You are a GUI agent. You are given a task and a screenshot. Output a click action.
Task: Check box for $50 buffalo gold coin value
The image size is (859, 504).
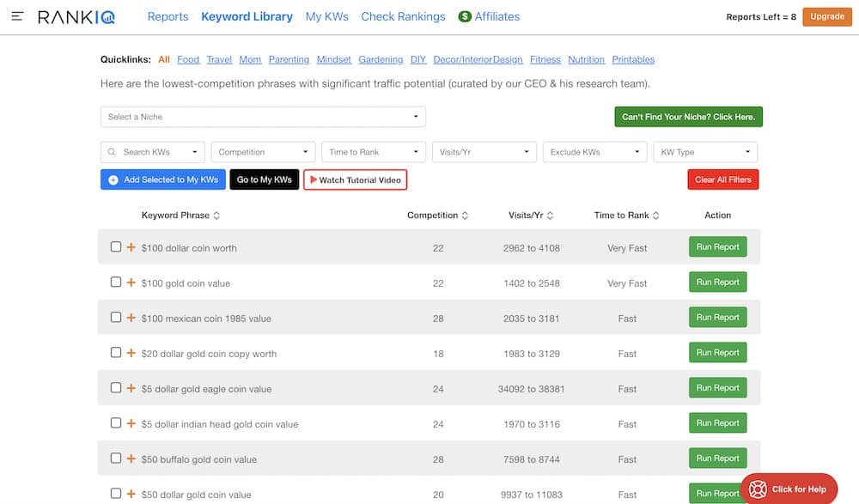(x=116, y=458)
